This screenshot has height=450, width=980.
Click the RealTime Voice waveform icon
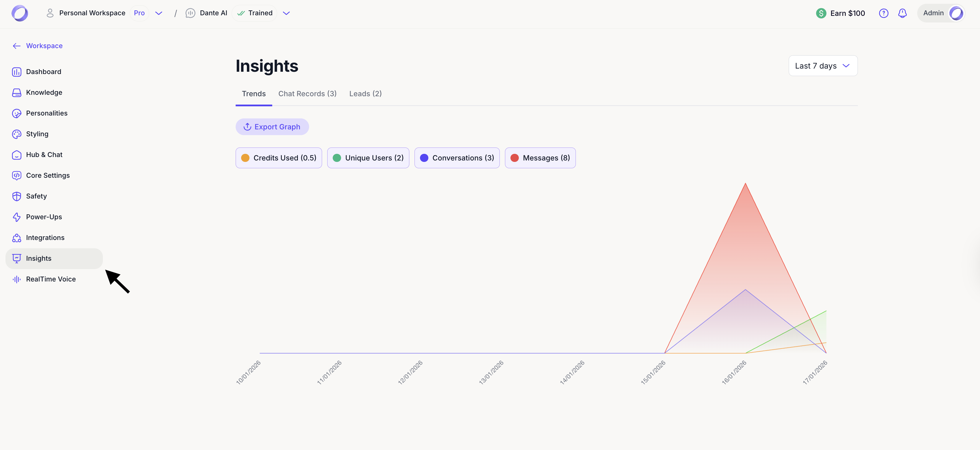point(16,279)
